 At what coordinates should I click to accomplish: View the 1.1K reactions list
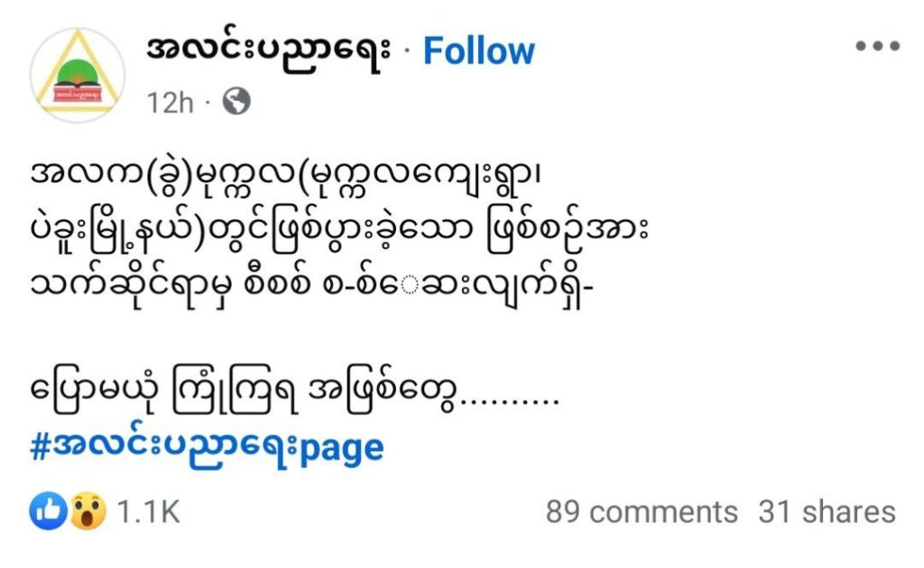click(x=149, y=512)
